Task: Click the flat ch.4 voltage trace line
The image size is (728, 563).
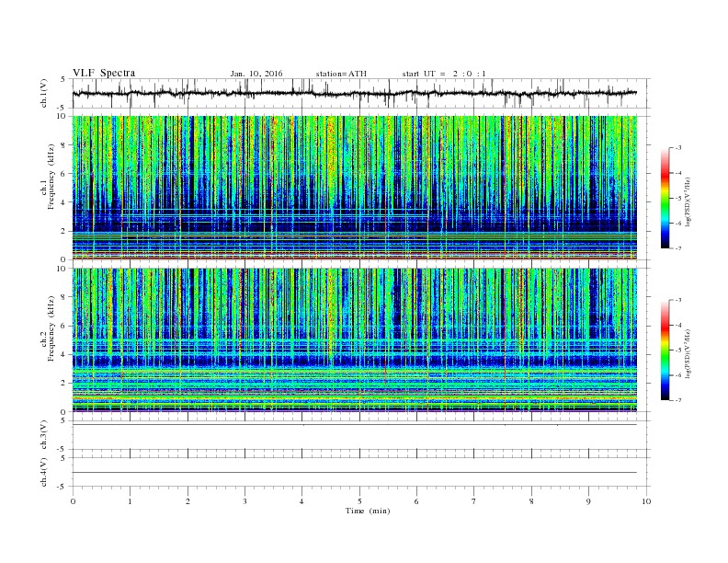Action: point(355,473)
